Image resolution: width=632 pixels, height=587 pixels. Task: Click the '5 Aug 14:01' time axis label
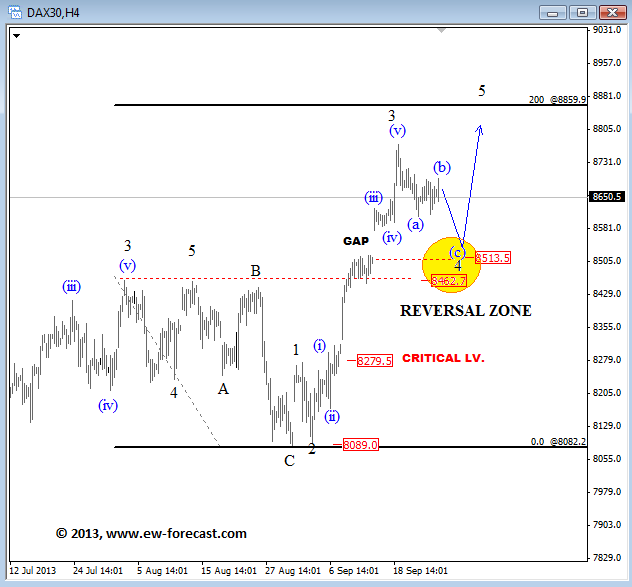(x=162, y=570)
